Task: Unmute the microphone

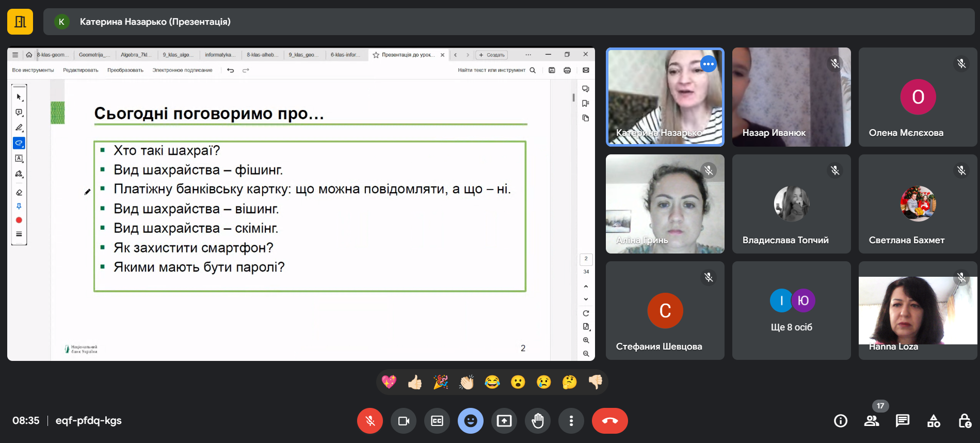Action: [370, 421]
